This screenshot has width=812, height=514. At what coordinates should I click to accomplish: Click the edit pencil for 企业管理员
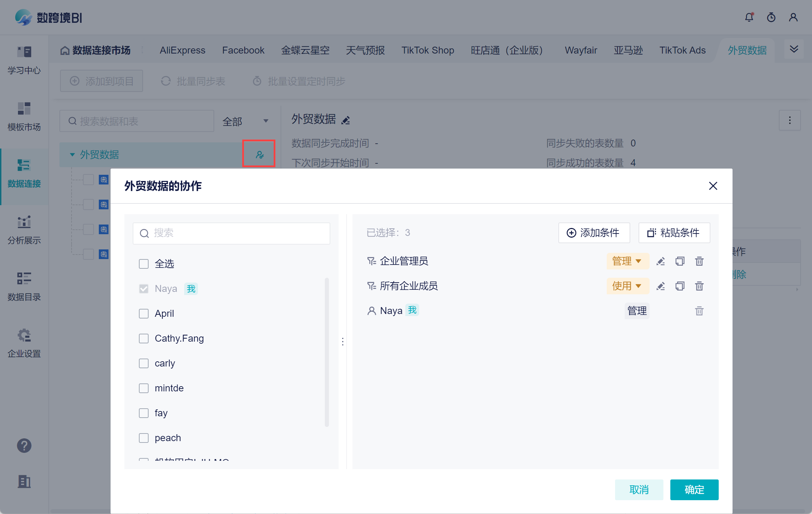[661, 261]
